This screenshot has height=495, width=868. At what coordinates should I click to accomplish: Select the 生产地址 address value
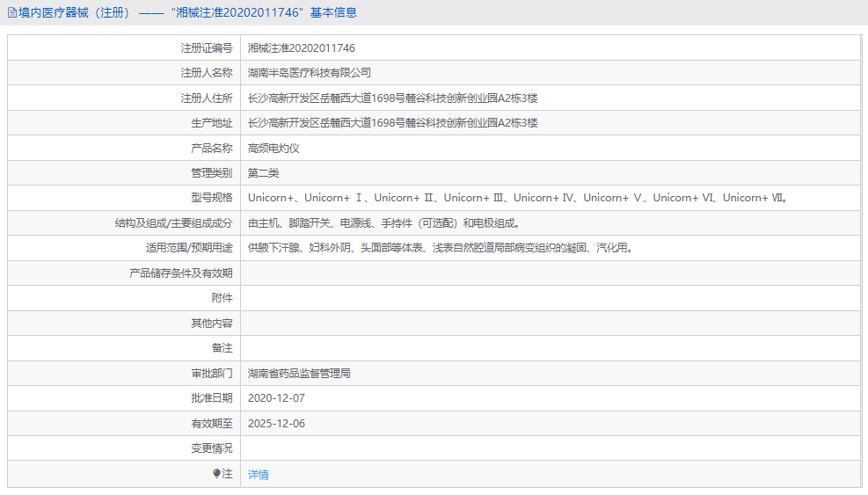[x=392, y=123]
